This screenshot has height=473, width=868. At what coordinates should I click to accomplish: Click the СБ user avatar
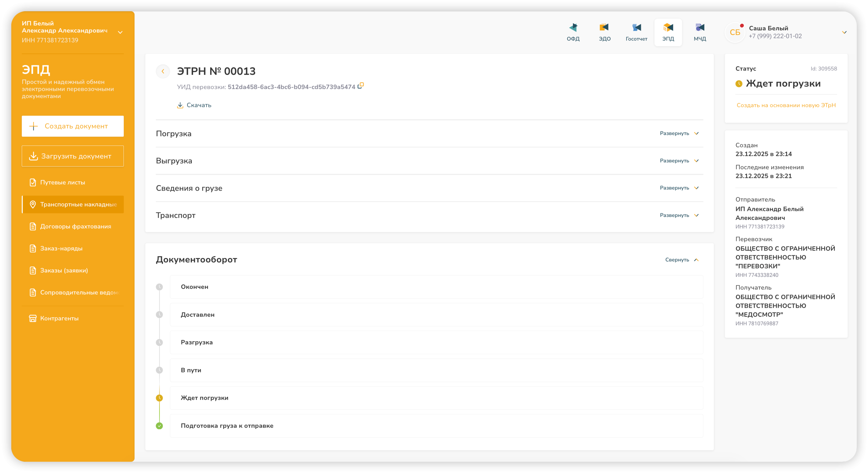735,33
